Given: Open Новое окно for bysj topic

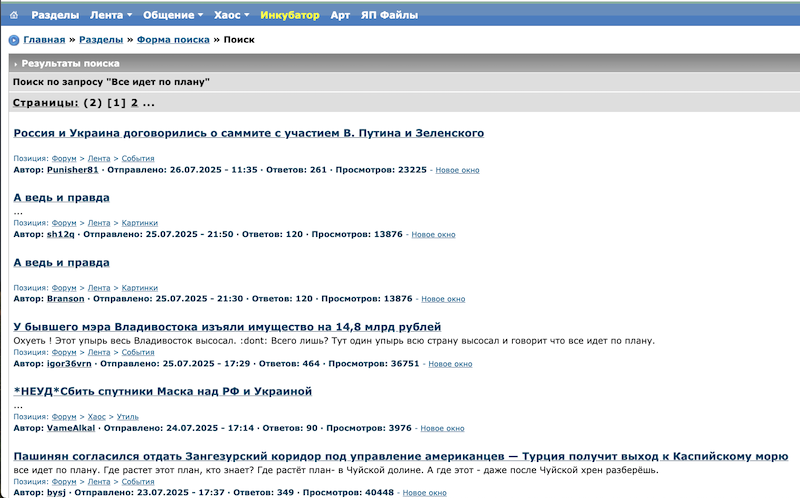Looking at the screenshot, I should (x=424, y=493).
